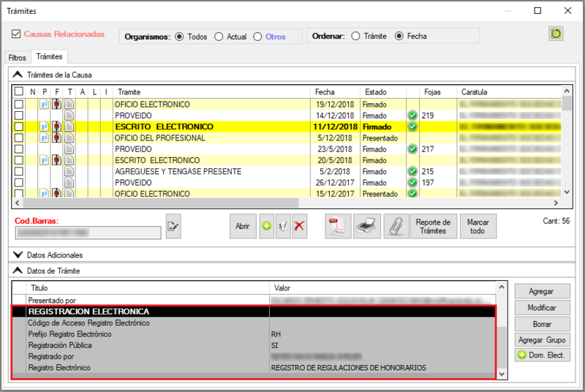The height and width of the screenshot is (392, 585).
Task: Select the Todos organismos radio button
Action: (179, 37)
